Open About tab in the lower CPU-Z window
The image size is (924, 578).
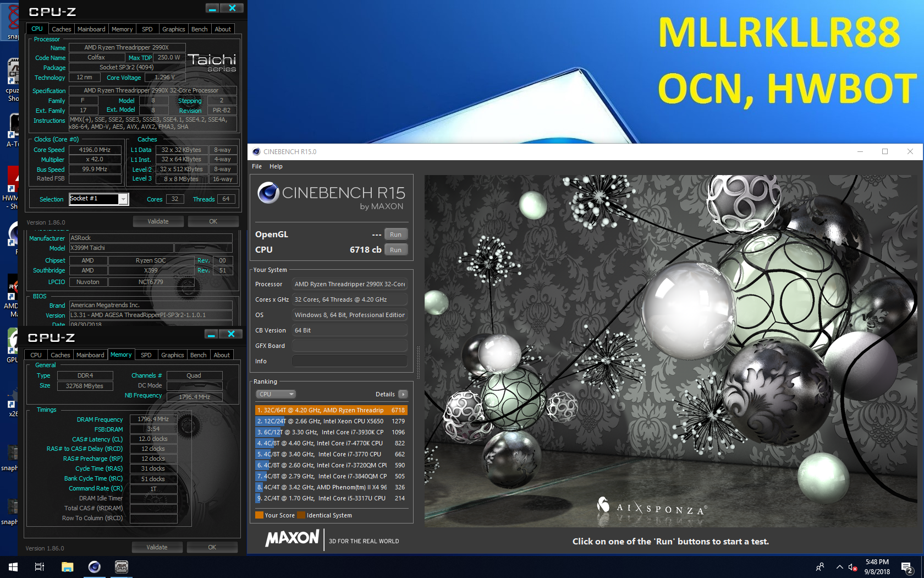[222, 355]
